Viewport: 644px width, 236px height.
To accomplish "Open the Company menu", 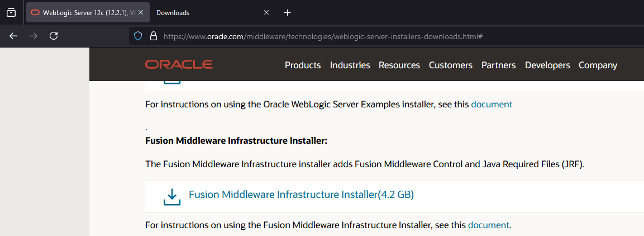I will tap(598, 65).
